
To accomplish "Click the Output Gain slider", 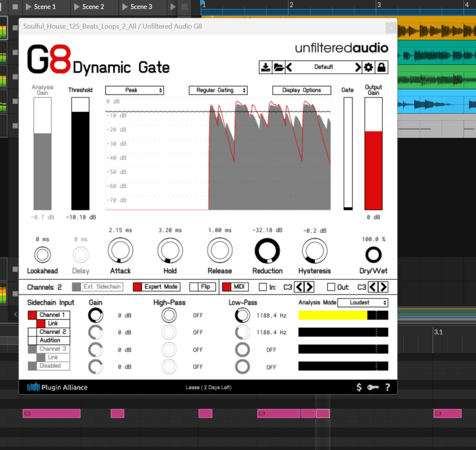I will pos(373,154).
